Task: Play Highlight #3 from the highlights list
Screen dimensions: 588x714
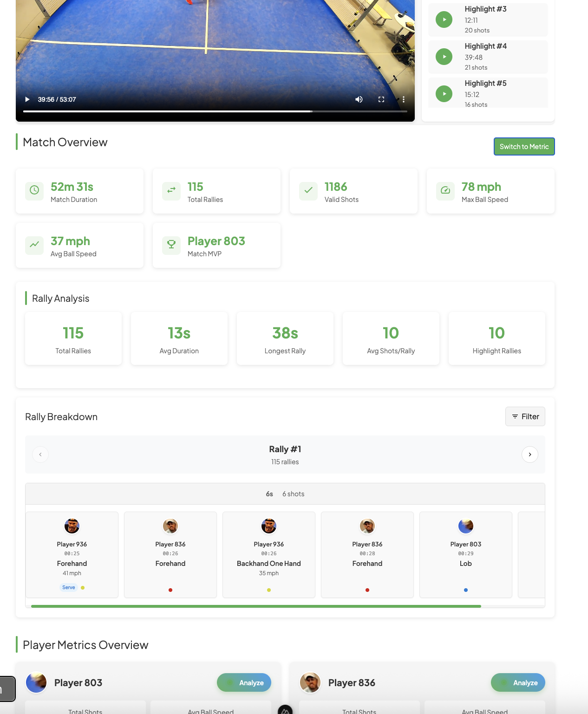Action: (444, 19)
